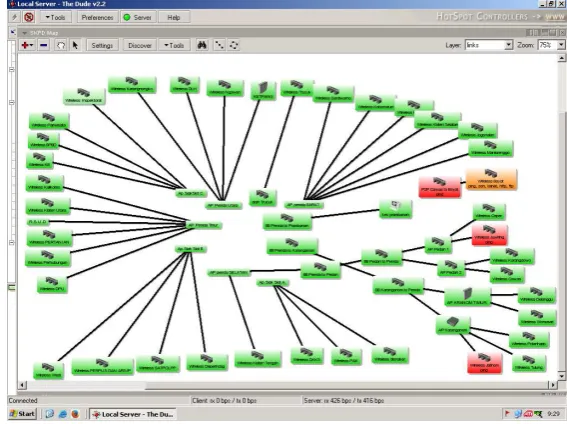
Task: Open the Zoom percentage dropdown
Action: [551, 45]
